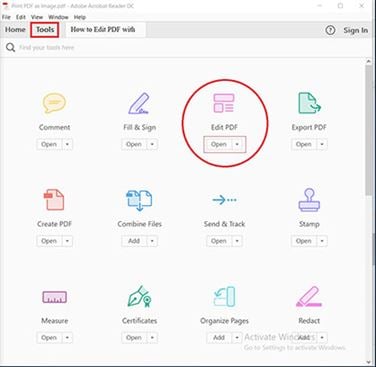376x367 pixels.
Task: Expand the Redact dropdown arrow
Action: [322, 338]
